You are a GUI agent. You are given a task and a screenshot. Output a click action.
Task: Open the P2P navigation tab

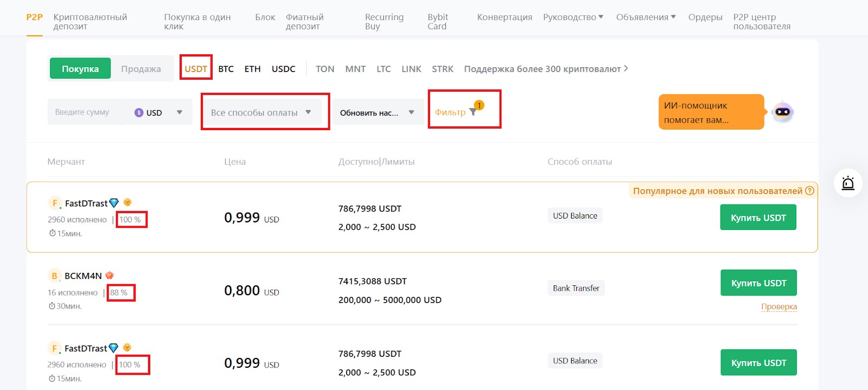[34, 17]
